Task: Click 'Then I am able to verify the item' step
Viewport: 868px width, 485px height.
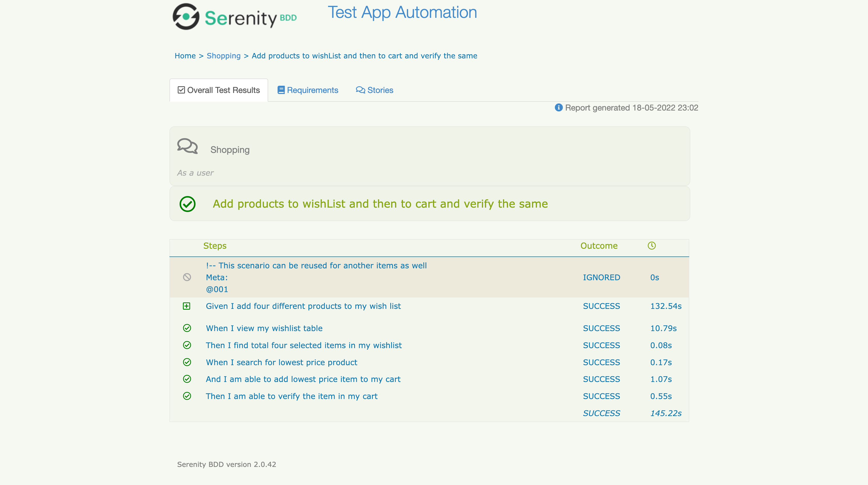Action: [x=291, y=396]
